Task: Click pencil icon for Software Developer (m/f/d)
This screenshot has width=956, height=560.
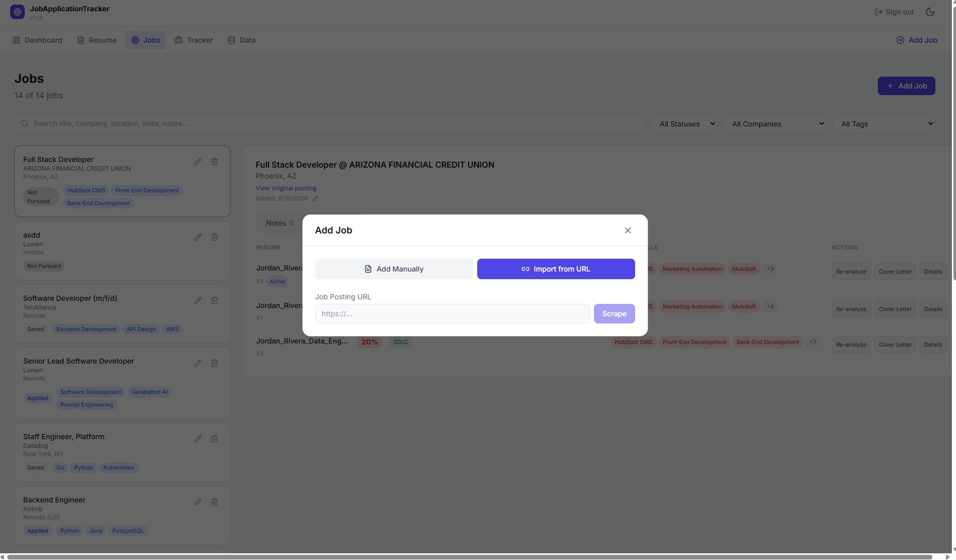Action: coord(198,300)
